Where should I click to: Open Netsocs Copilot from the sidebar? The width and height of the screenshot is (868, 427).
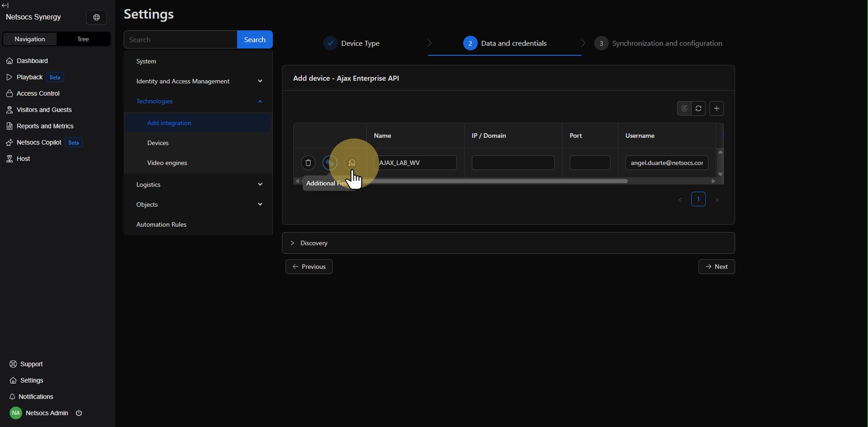(39, 142)
